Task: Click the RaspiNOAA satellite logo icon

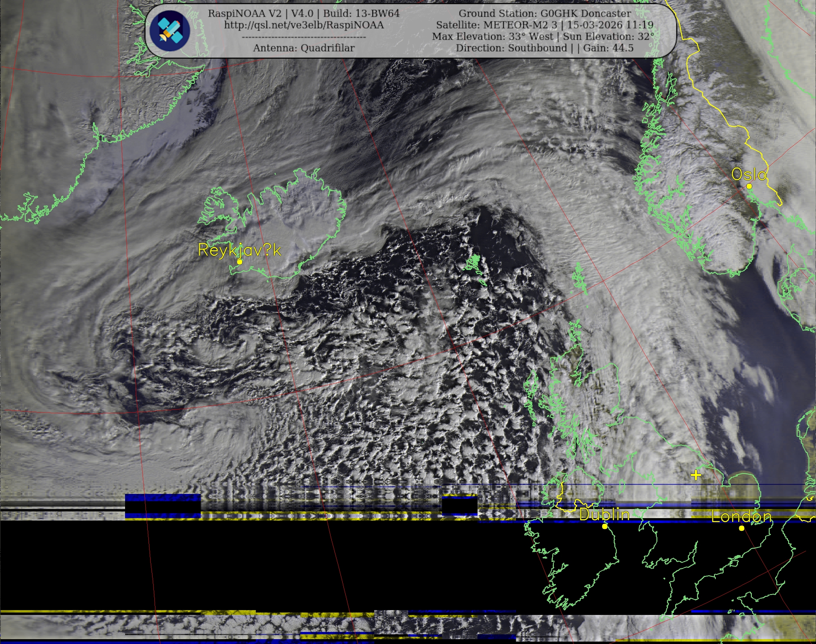Action: click(x=169, y=31)
